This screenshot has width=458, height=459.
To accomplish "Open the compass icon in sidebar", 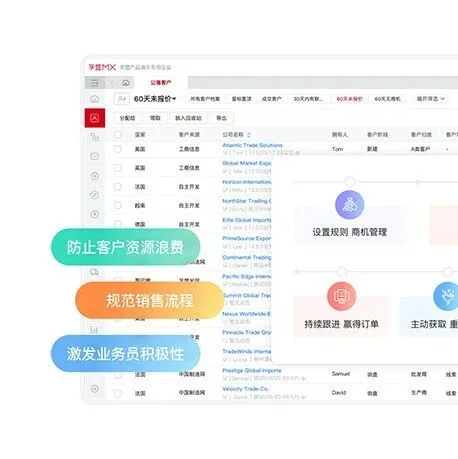I will pyautogui.click(x=95, y=195).
